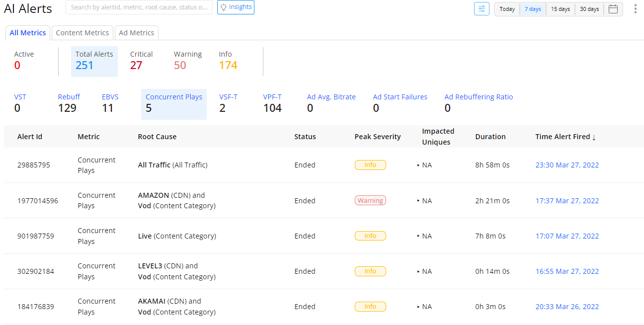Screen dimensions: 644x325
Task: Select the 15 days time range
Action: tap(560, 9)
